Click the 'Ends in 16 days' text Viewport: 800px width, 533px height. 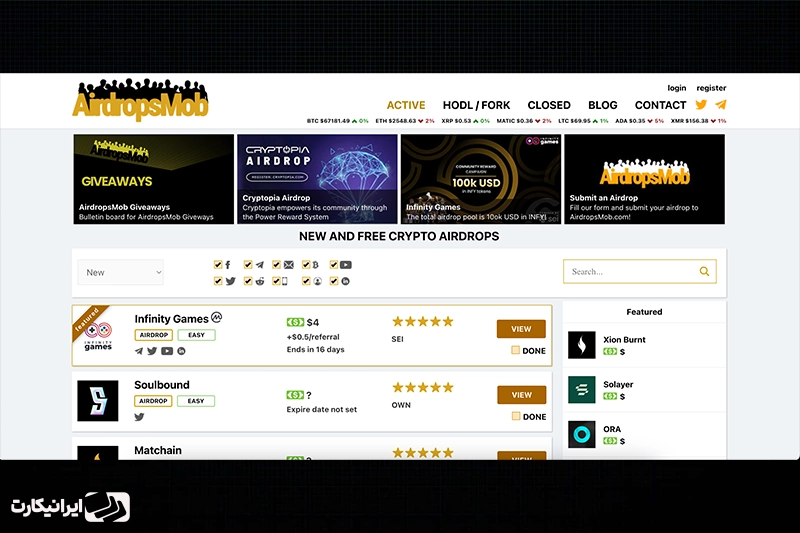[x=315, y=349]
